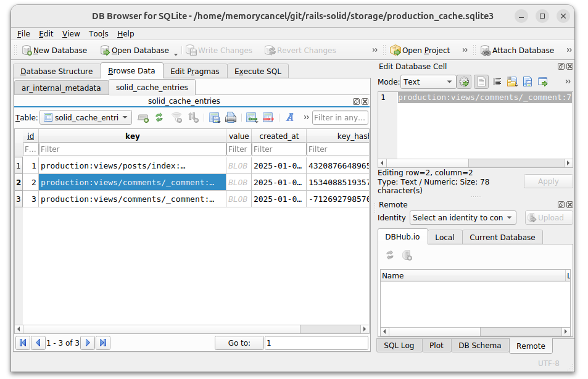Click the key column filter field
This screenshot has width=588, height=379.
point(133,149)
